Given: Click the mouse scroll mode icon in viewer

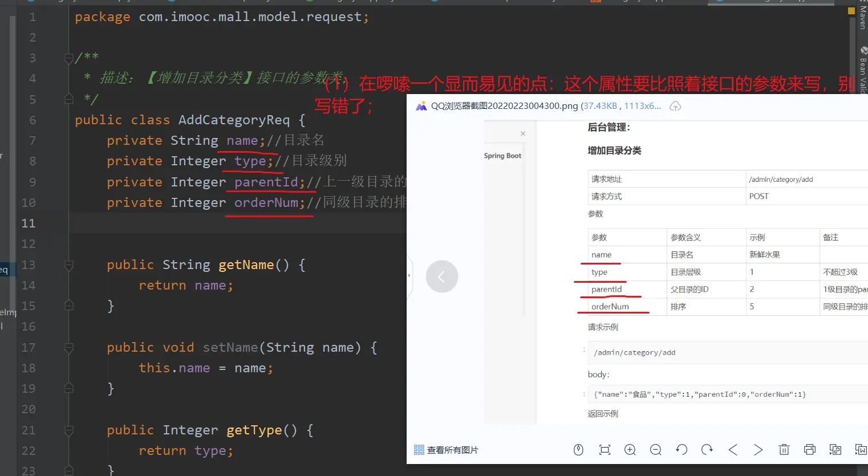Looking at the screenshot, I should tap(578, 450).
